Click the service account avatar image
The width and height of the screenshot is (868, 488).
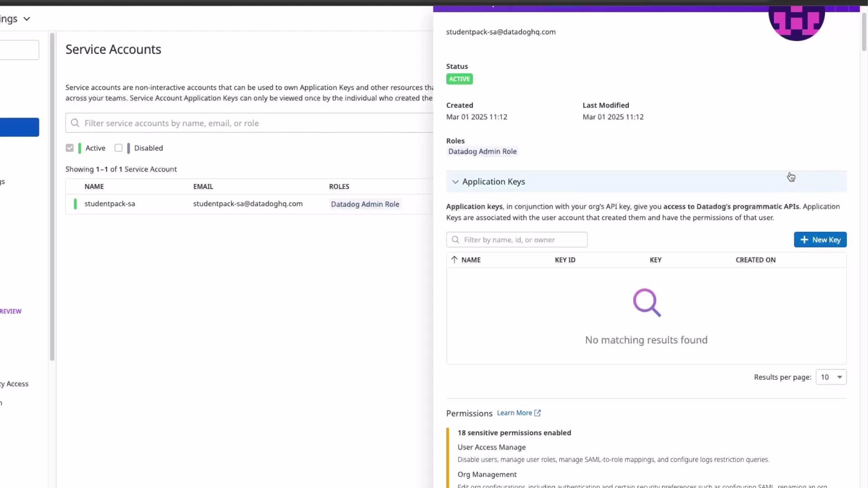coord(797,23)
